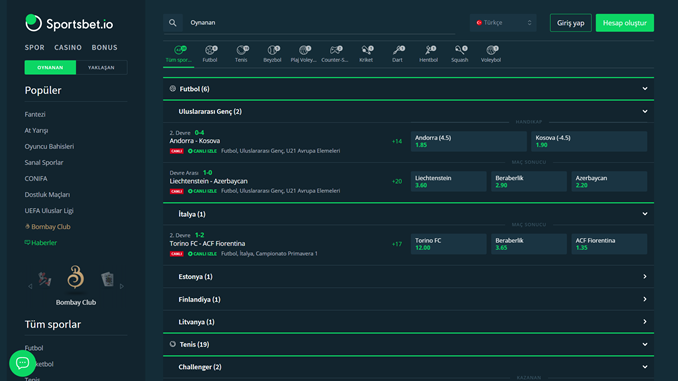Bet on Beraberlik at 3.65

529,244
